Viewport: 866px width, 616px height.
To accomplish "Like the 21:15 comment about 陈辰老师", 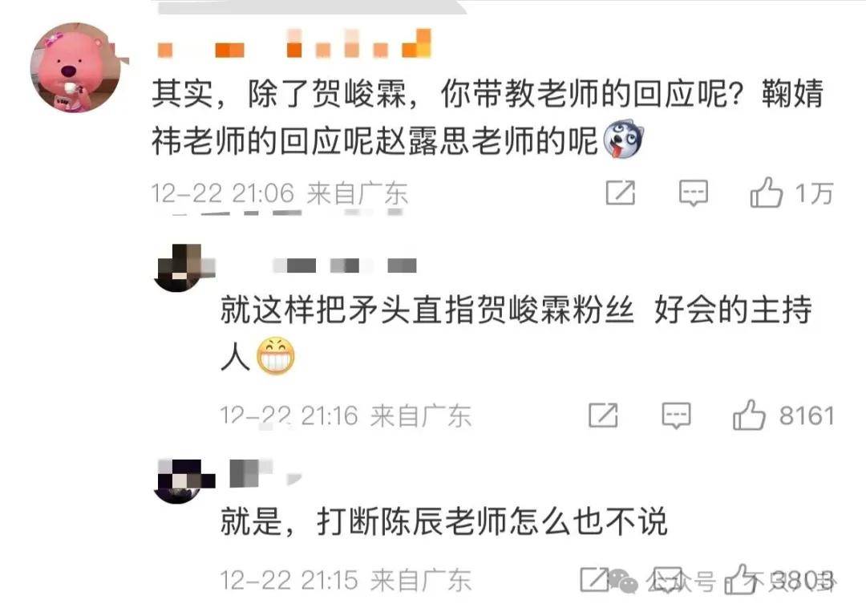I will [x=740, y=580].
